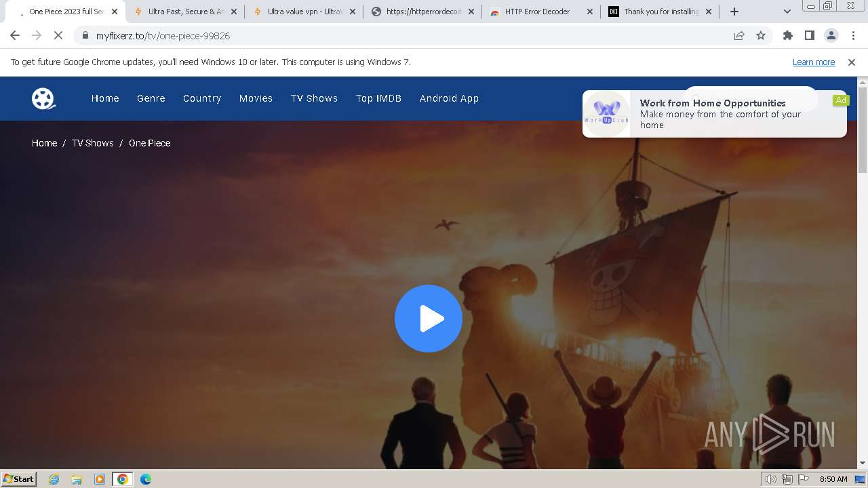Click the Chrome taskbar icon
This screenshot has height=488, width=868.
coord(123,479)
